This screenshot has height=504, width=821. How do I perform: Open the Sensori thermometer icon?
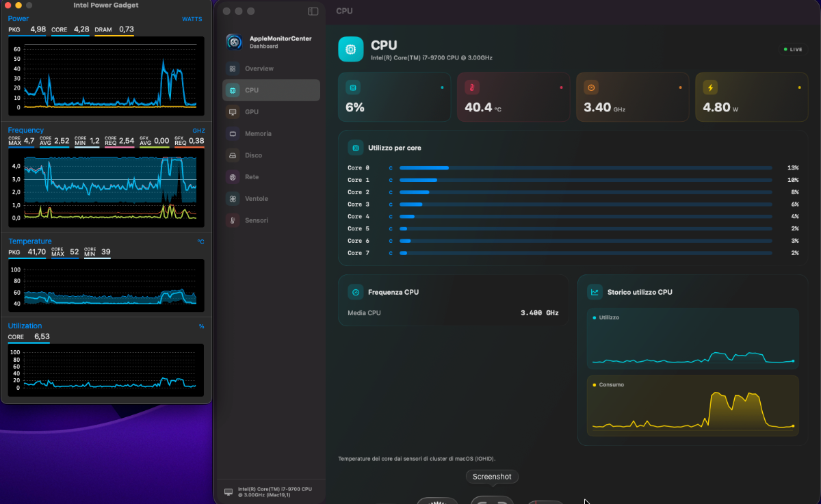[233, 220]
